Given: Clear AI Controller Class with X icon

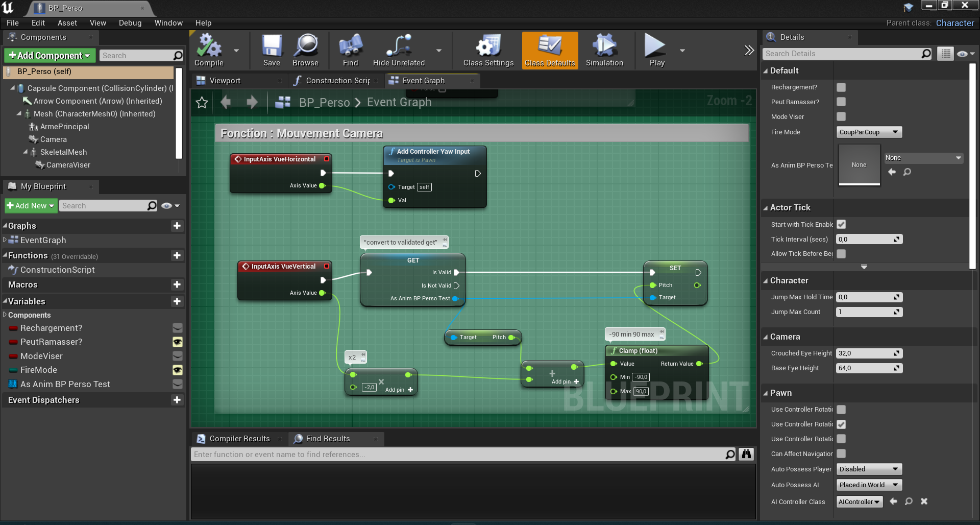Looking at the screenshot, I should [924, 502].
